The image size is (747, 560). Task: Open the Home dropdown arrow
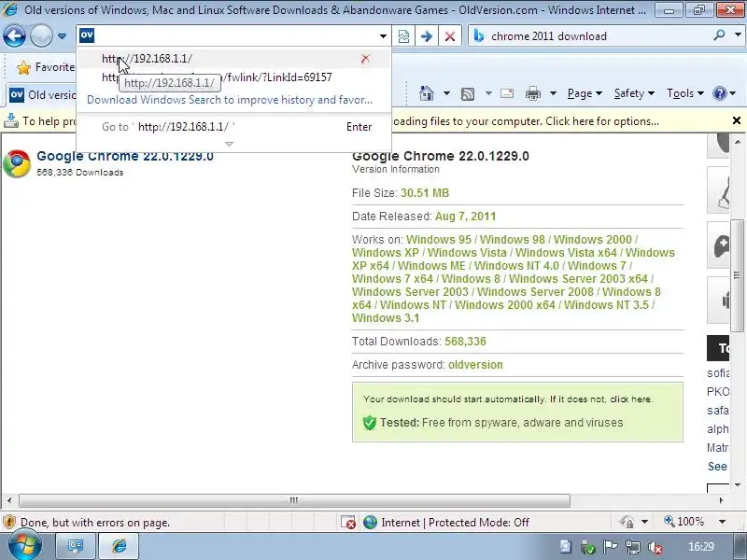pos(446,93)
